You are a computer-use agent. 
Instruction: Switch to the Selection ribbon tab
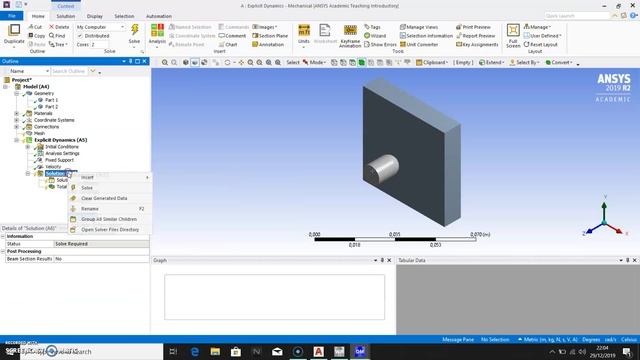(x=124, y=16)
